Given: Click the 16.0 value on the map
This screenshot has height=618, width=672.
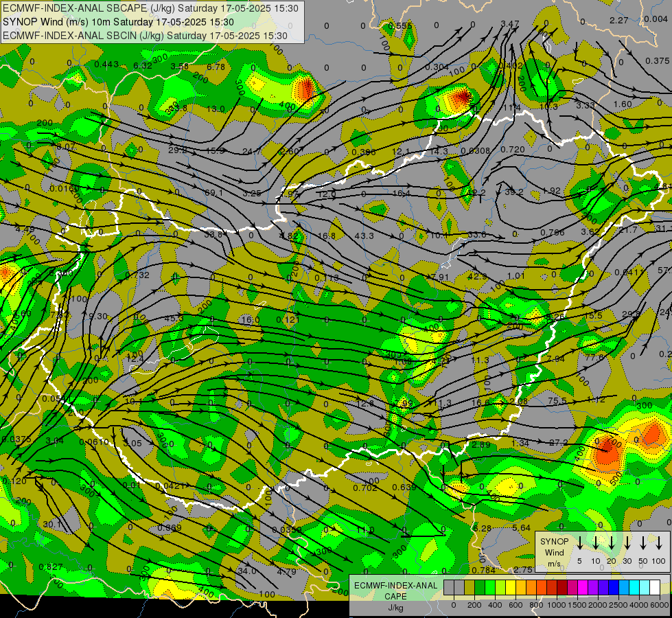Looking at the screenshot, I should pos(251,319).
